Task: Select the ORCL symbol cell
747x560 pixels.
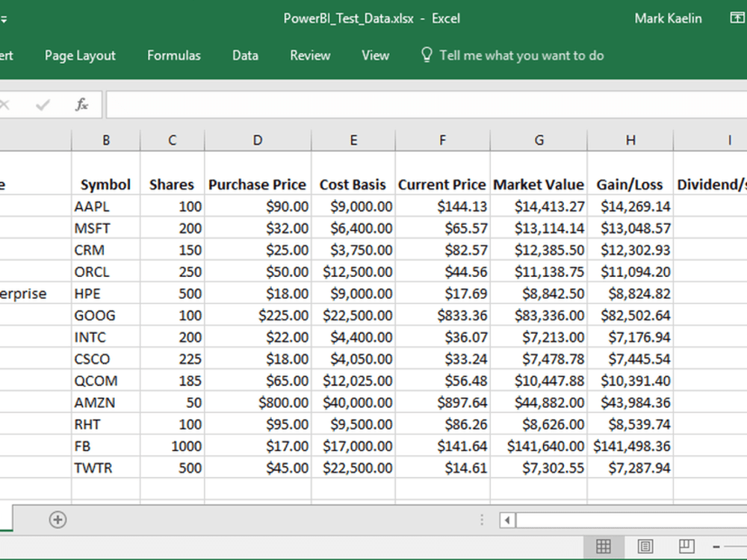Action: (106, 272)
